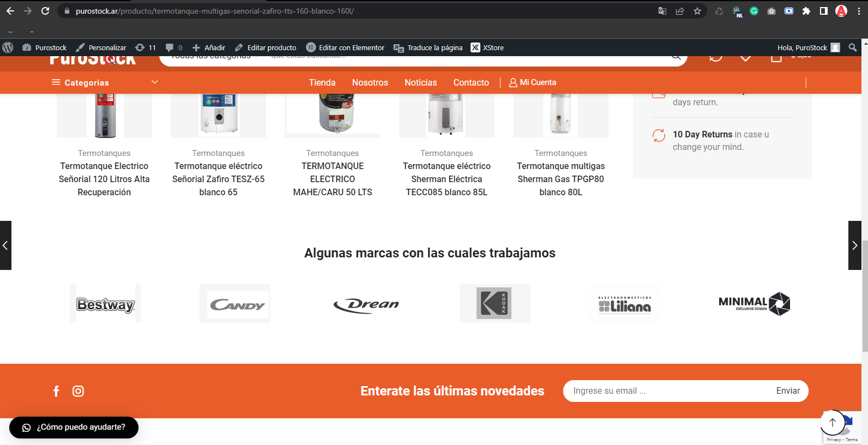Open the wishlist heart icon in header
The image size is (868, 445).
pyautogui.click(x=746, y=57)
